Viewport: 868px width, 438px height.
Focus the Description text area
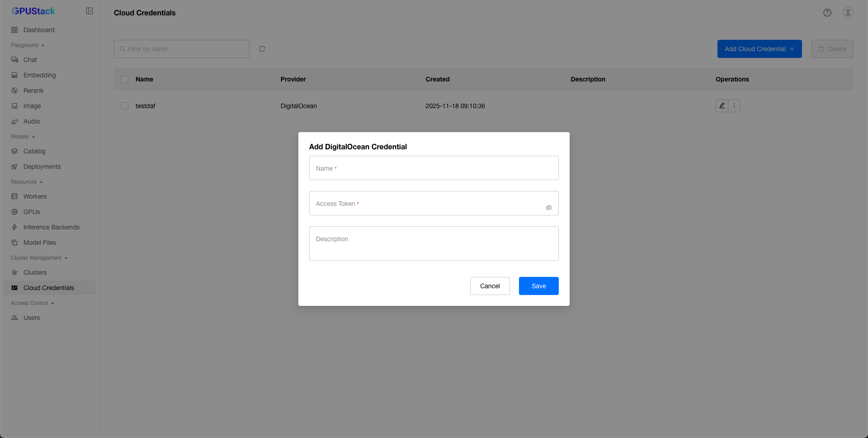point(434,243)
